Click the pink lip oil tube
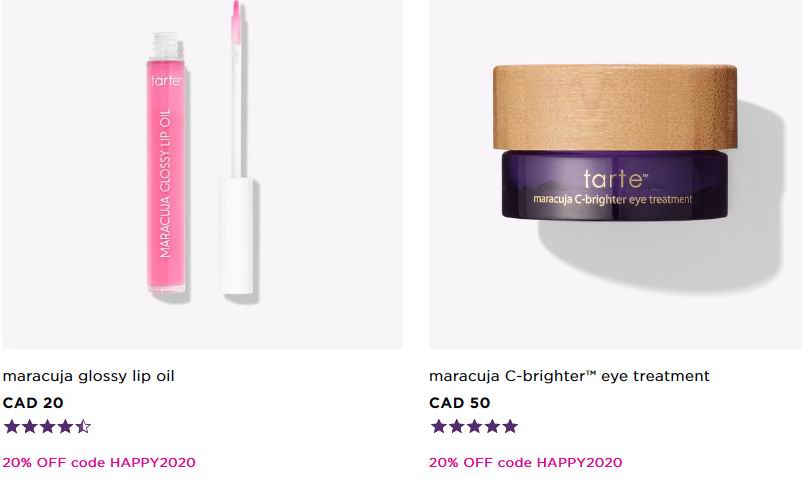Image resolution: width=802 pixels, height=498 pixels. click(x=166, y=163)
